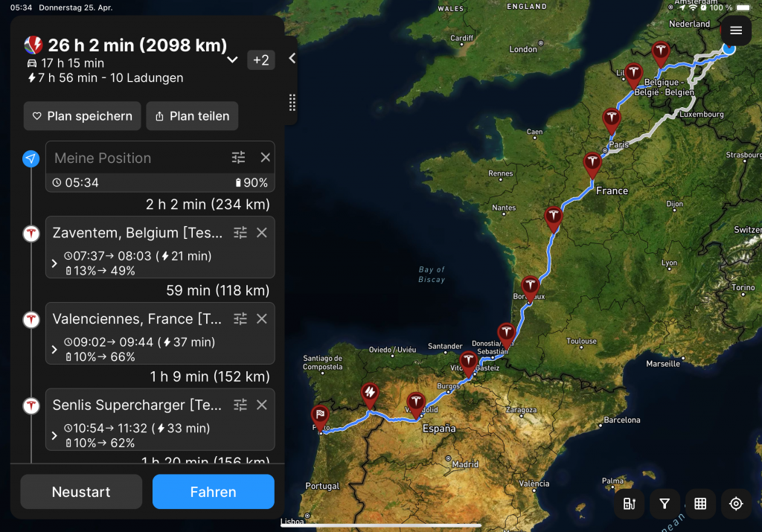Screen dimensions: 762x532
Task: Click the Valenciennes, France stop name
Action: pyautogui.click(x=137, y=318)
